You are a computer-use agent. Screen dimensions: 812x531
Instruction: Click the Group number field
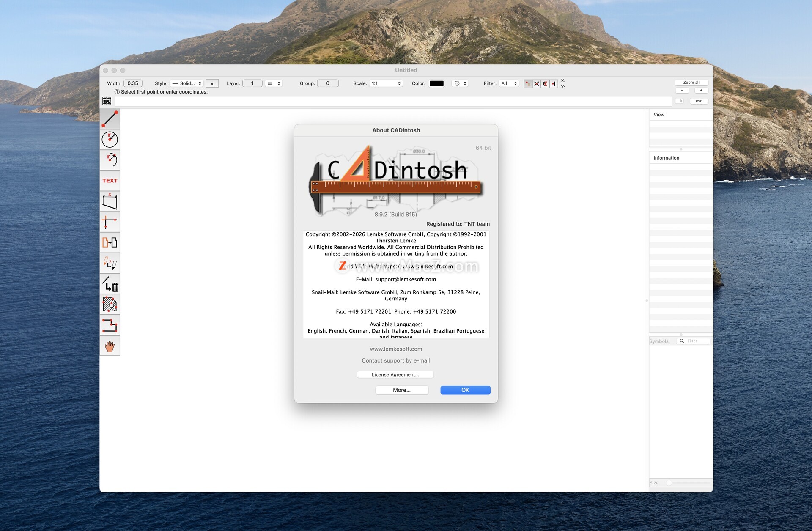(328, 83)
